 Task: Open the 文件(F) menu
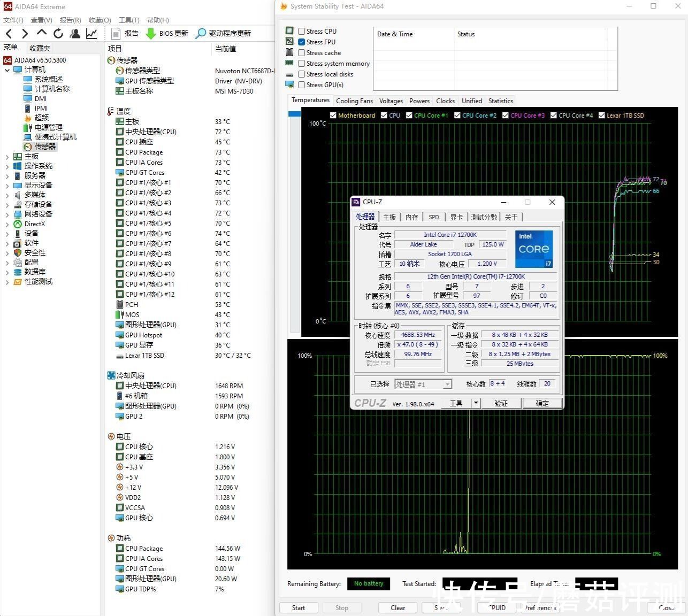click(x=13, y=20)
